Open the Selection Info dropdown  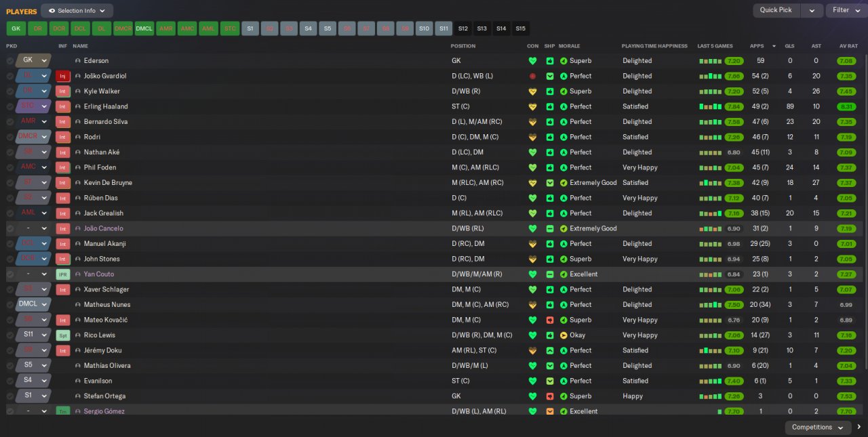(77, 11)
